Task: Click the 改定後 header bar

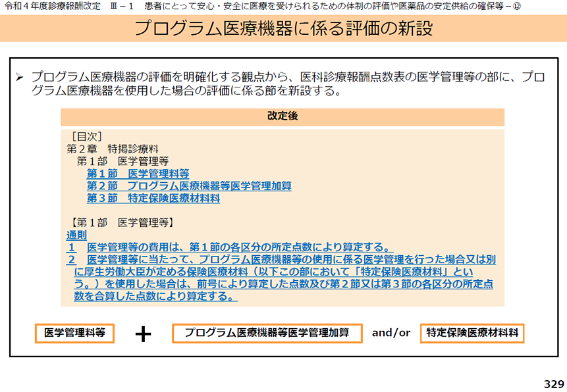Action: [283, 116]
